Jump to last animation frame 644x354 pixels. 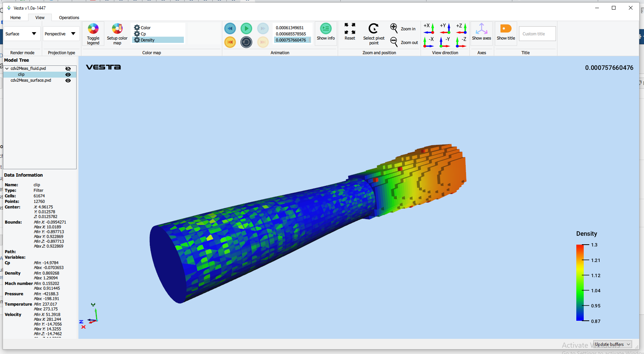(263, 42)
